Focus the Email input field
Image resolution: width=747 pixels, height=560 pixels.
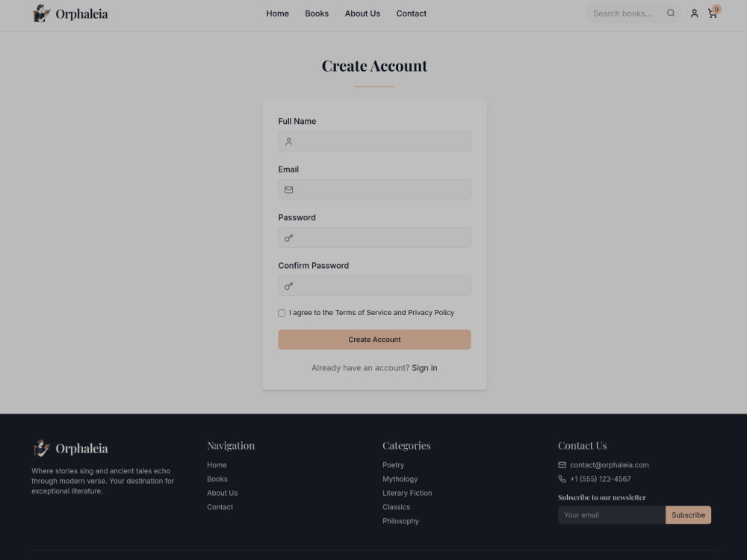point(374,190)
